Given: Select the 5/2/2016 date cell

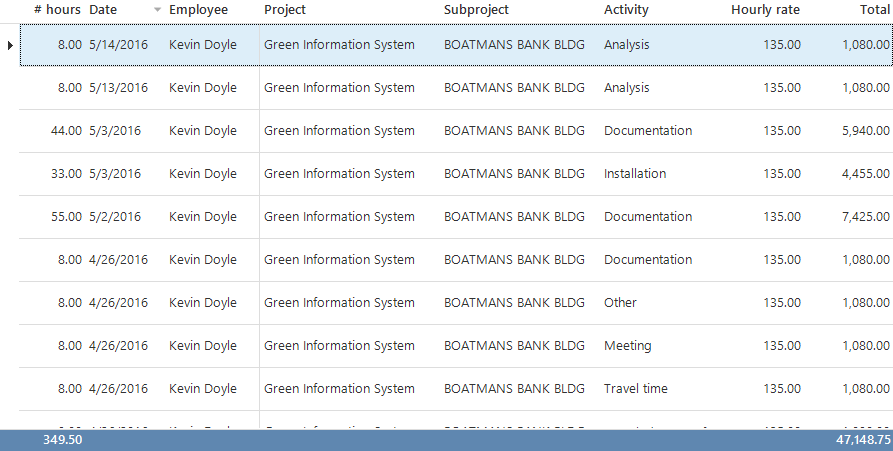Looking at the screenshot, I should 114,217.
